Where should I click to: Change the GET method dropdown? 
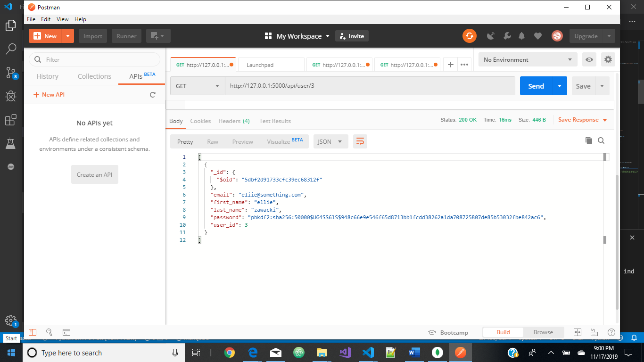point(198,86)
